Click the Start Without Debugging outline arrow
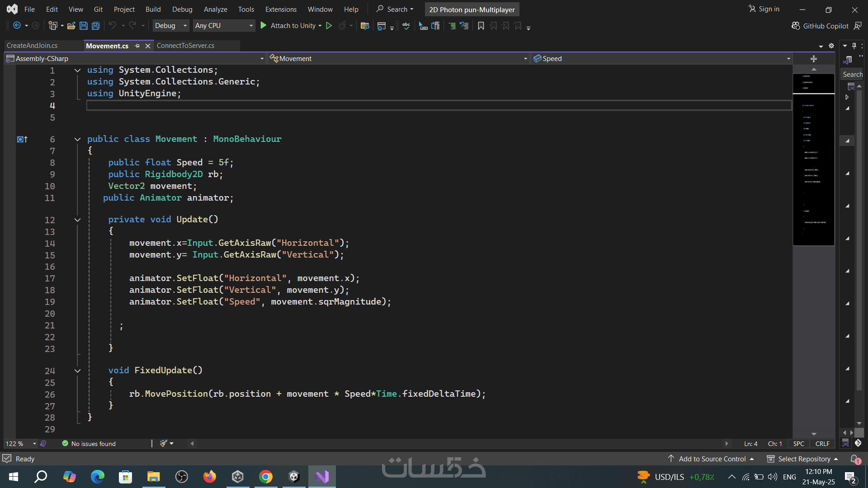868x488 pixels. pos(329,26)
